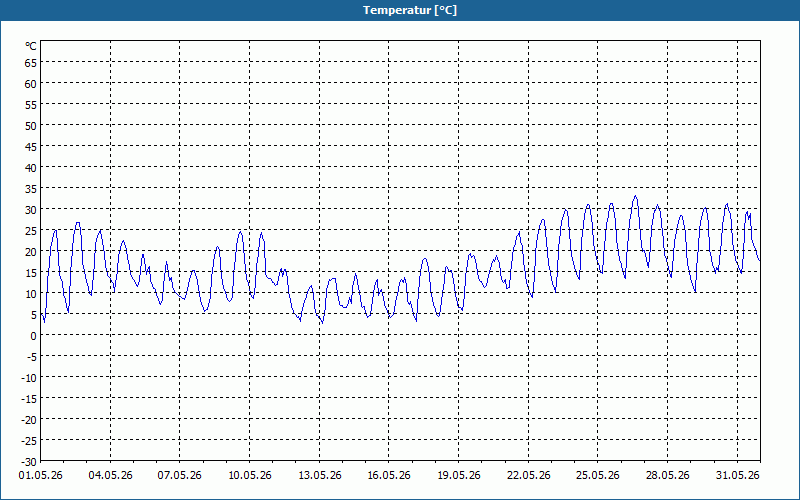Click the -10 y-axis label
Image resolution: width=800 pixels, height=500 pixels.
[29, 378]
